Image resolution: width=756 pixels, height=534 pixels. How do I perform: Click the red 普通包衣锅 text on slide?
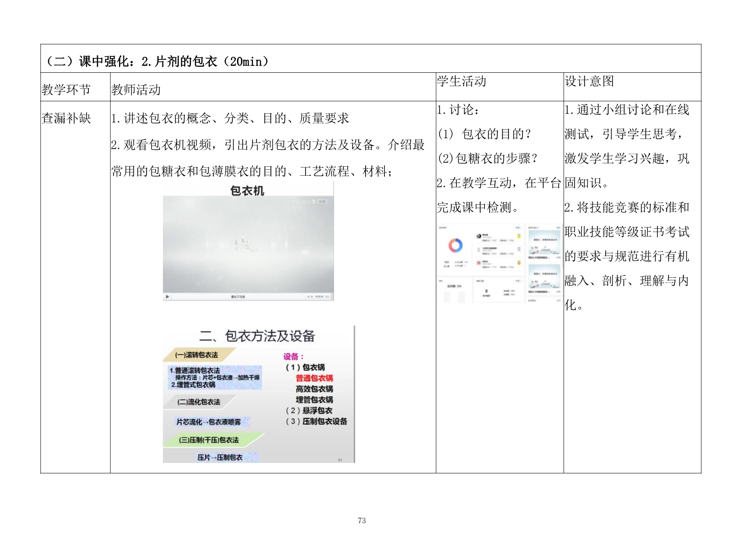coord(314,378)
